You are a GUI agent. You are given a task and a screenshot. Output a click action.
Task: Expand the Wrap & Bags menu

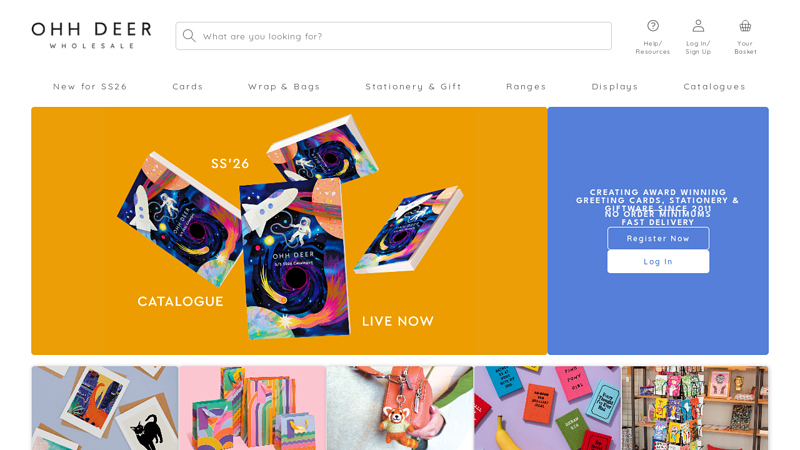pyautogui.click(x=284, y=87)
